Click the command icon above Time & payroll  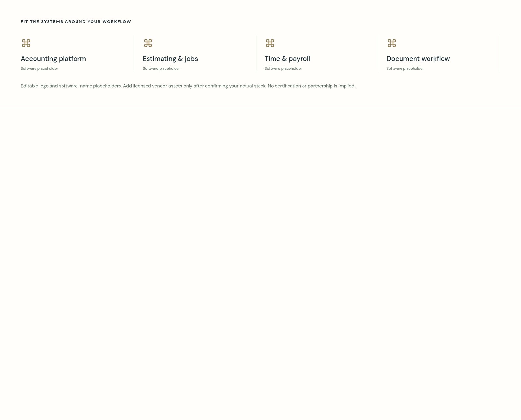click(x=270, y=43)
